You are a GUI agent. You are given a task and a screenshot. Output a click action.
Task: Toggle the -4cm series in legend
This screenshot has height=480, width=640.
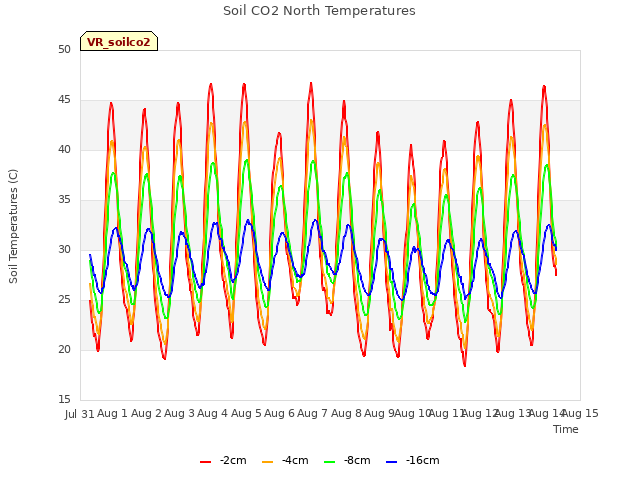285,460
